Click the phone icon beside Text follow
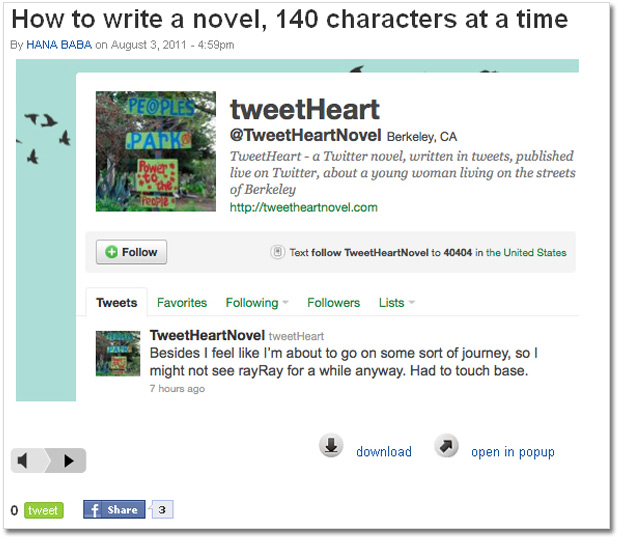620x540 pixels. pos(278,253)
